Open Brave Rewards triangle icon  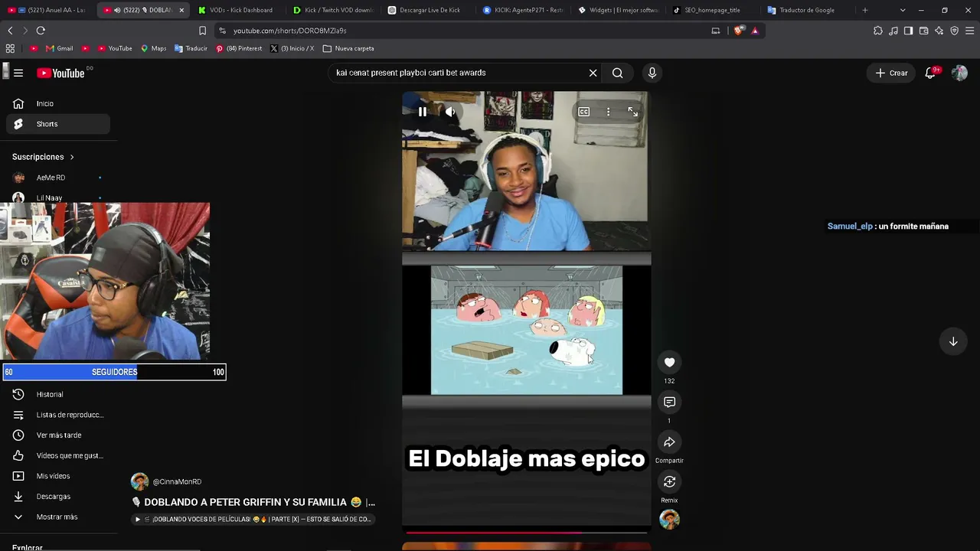tap(755, 31)
